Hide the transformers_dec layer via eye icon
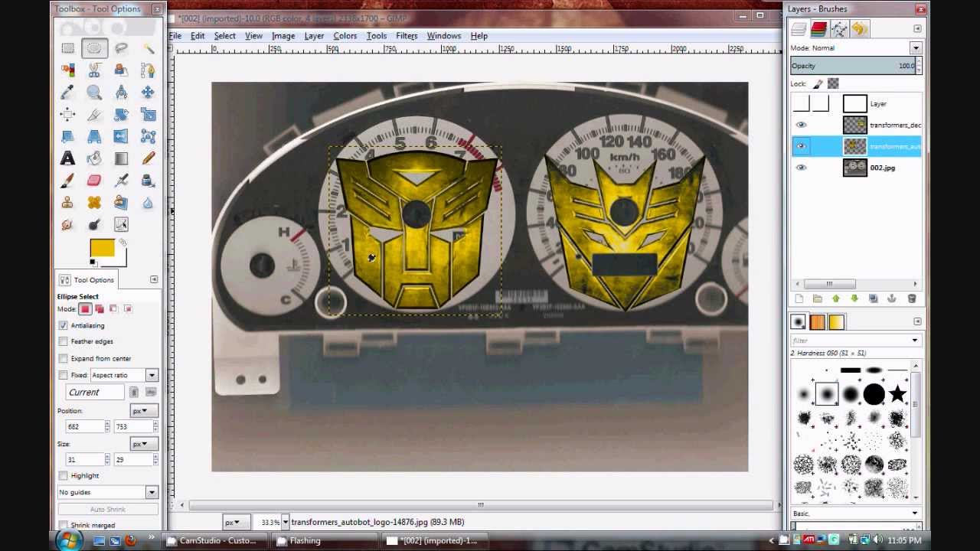Screen dimensions: 980x551 [801, 125]
